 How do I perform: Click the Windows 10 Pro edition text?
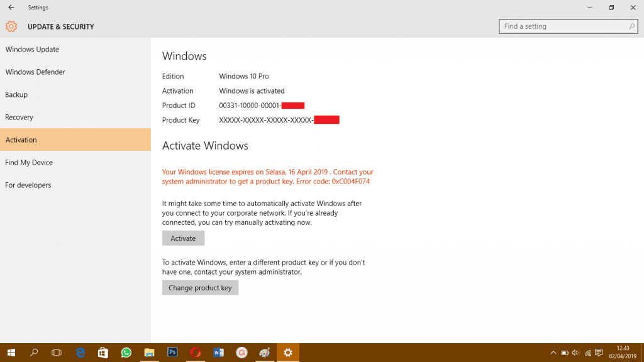[244, 76]
